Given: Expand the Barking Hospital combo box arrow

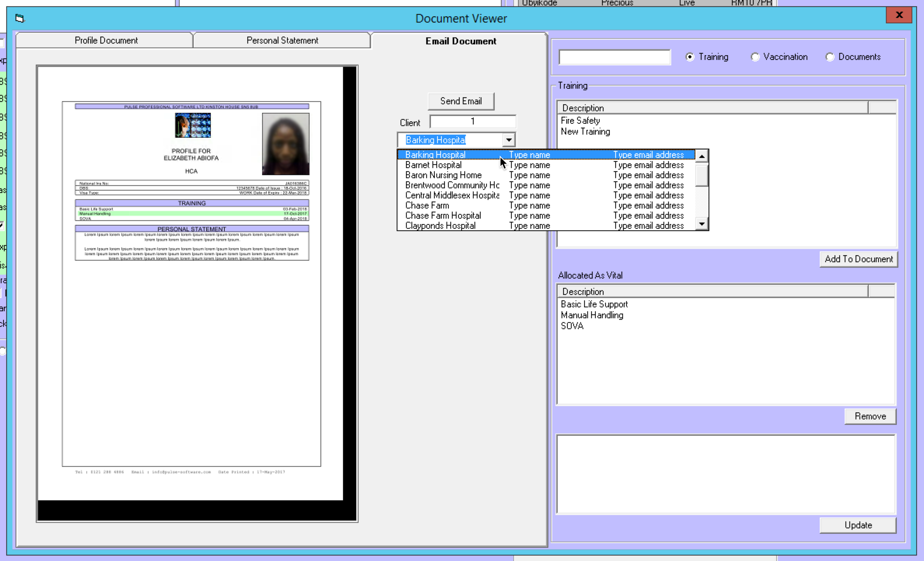Looking at the screenshot, I should point(509,140).
